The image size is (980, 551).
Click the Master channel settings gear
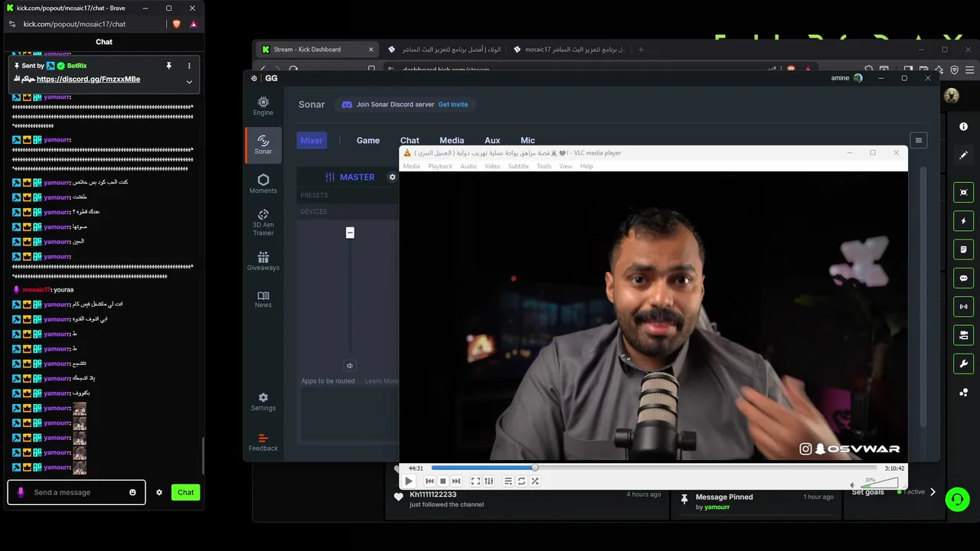point(392,177)
